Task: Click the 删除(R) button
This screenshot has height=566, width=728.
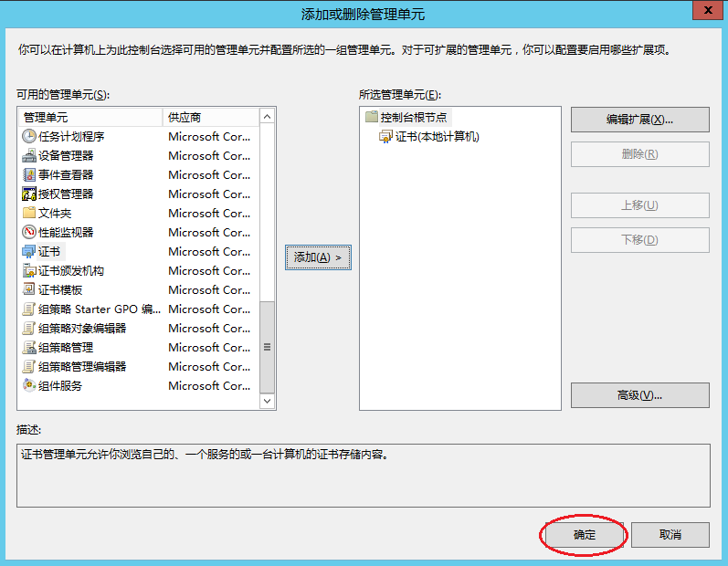Action: 639,154
